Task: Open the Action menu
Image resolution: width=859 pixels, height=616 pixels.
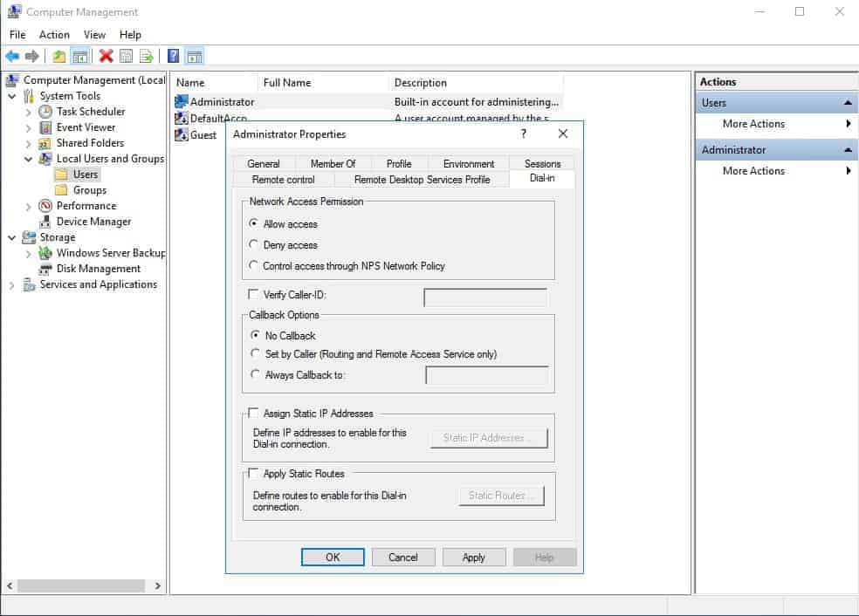Action: pos(54,35)
